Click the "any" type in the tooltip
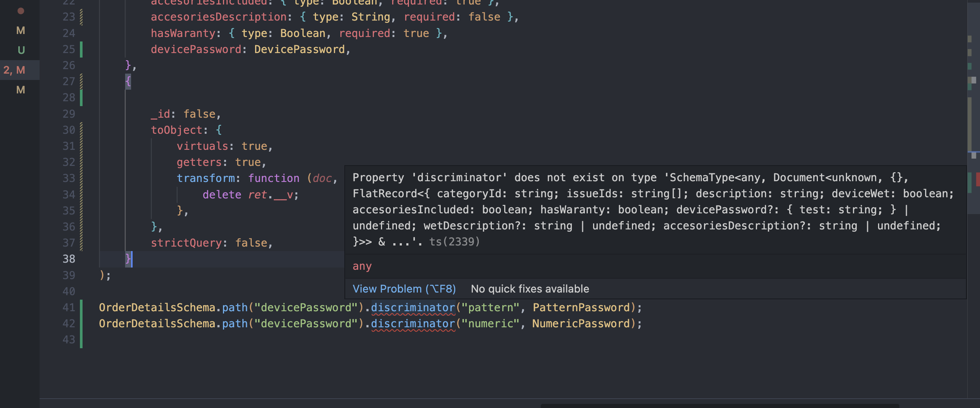980x408 pixels. click(362, 266)
